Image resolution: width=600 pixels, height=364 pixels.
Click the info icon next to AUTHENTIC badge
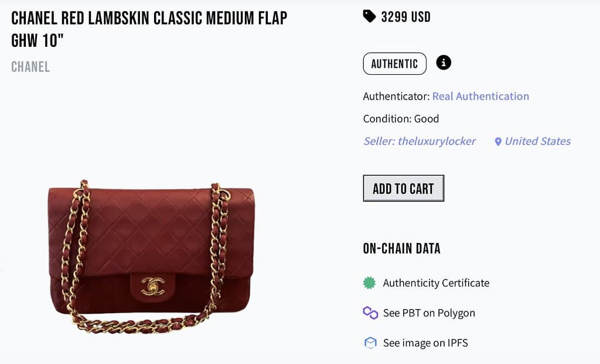pyautogui.click(x=444, y=63)
